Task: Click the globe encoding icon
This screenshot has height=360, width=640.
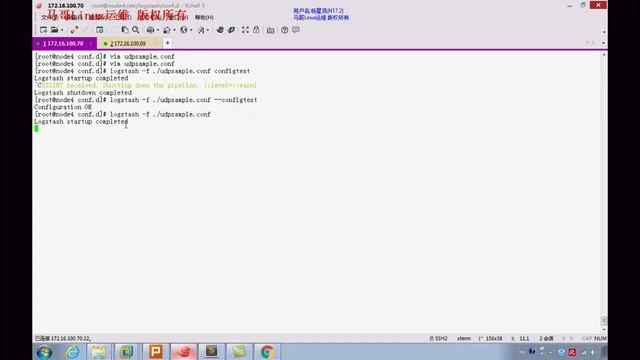Action: pyautogui.click(x=184, y=30)
